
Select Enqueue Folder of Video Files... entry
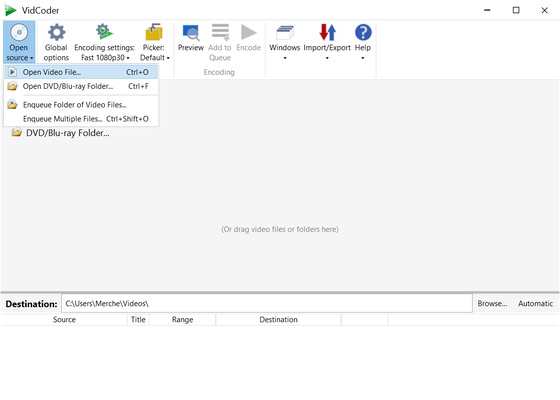[x=81, y=105]
